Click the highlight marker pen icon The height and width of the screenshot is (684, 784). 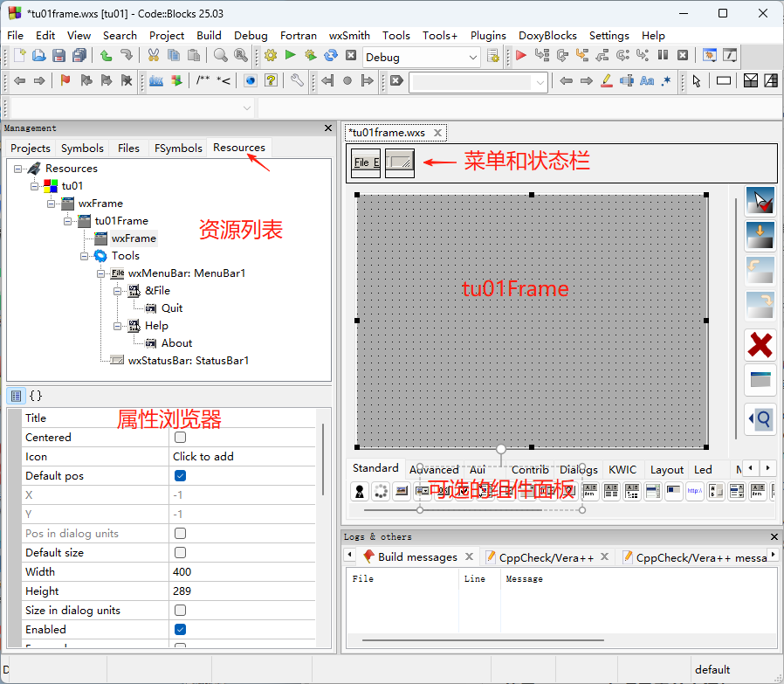click(607, 80)
